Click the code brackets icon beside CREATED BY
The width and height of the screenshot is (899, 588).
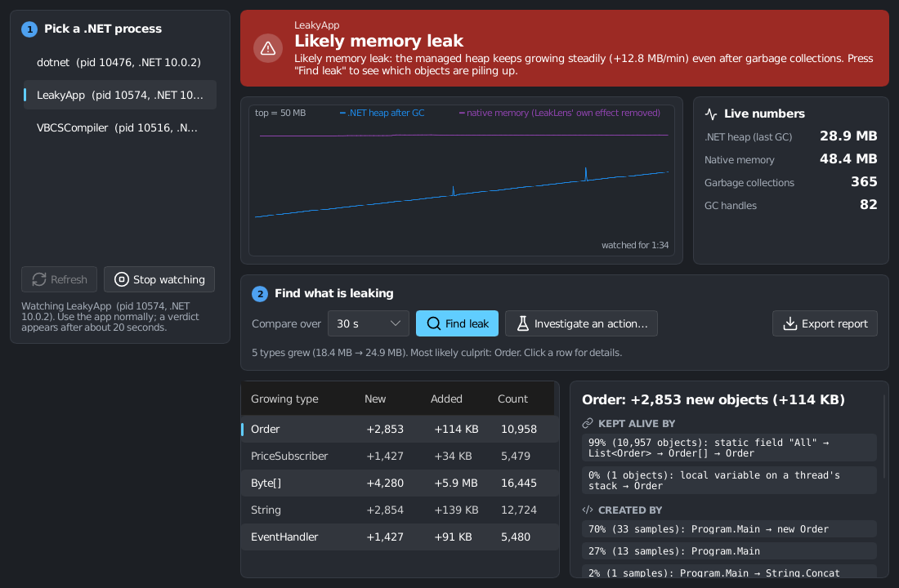(x=587, y=510)
